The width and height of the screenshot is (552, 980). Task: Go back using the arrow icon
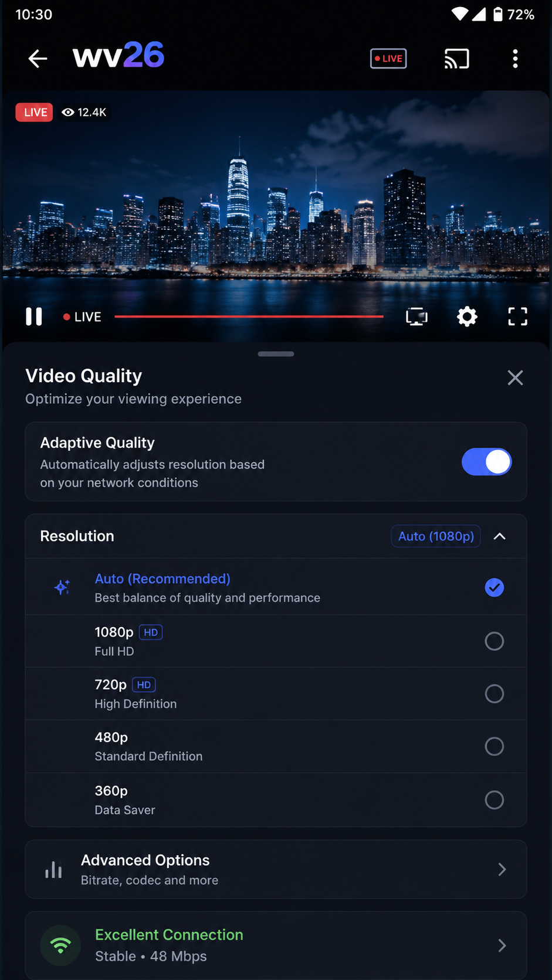pos(38,59)
